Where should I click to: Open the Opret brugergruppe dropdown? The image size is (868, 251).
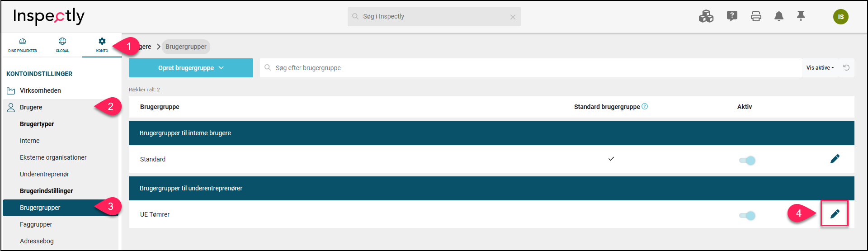(191, 68)
